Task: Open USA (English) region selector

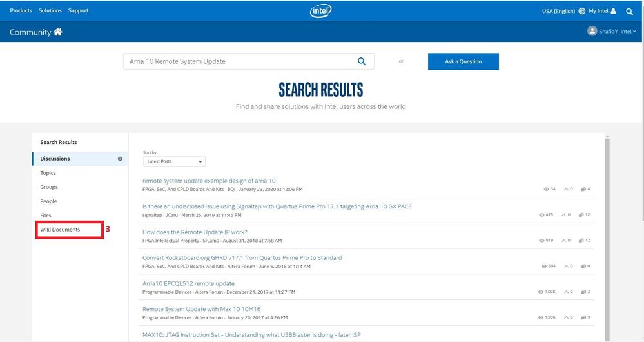Action: tap(558, 11)
